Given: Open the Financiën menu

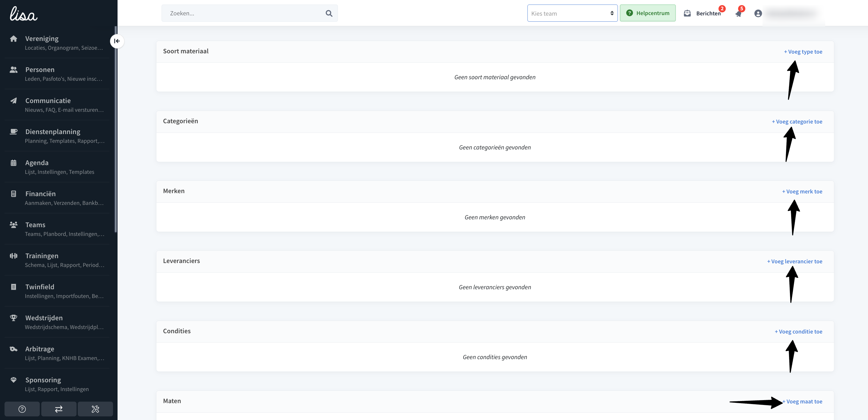Looking at the screenshot, I should click(x=57, y=198).
